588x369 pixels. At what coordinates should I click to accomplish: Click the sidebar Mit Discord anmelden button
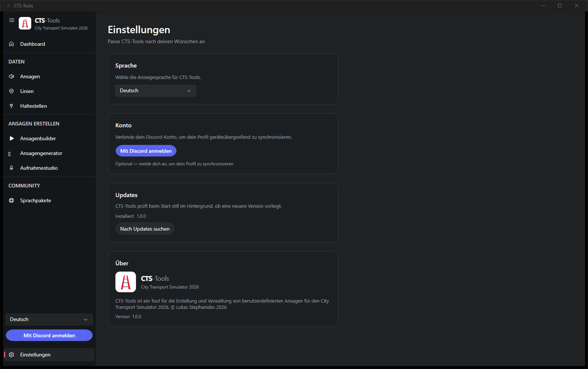(49, 336)
